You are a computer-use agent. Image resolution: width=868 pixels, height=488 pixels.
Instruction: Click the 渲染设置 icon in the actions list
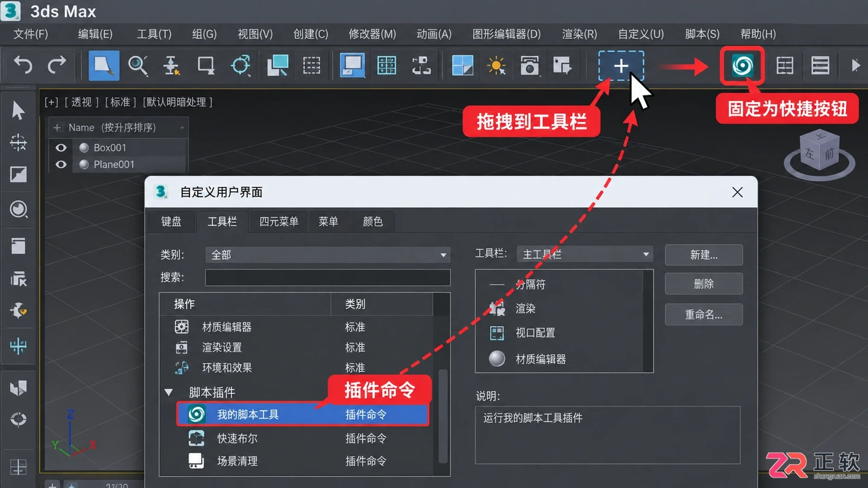click(x=181, y=348)
